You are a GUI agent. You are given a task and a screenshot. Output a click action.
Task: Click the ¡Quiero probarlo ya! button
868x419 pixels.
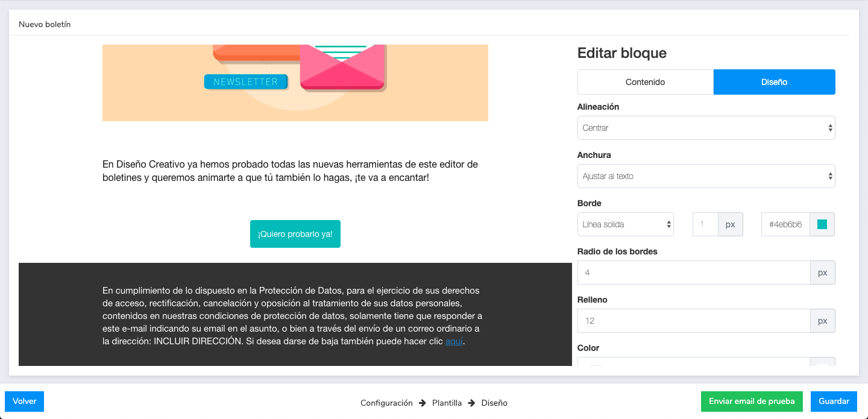(x=295, y=234)
